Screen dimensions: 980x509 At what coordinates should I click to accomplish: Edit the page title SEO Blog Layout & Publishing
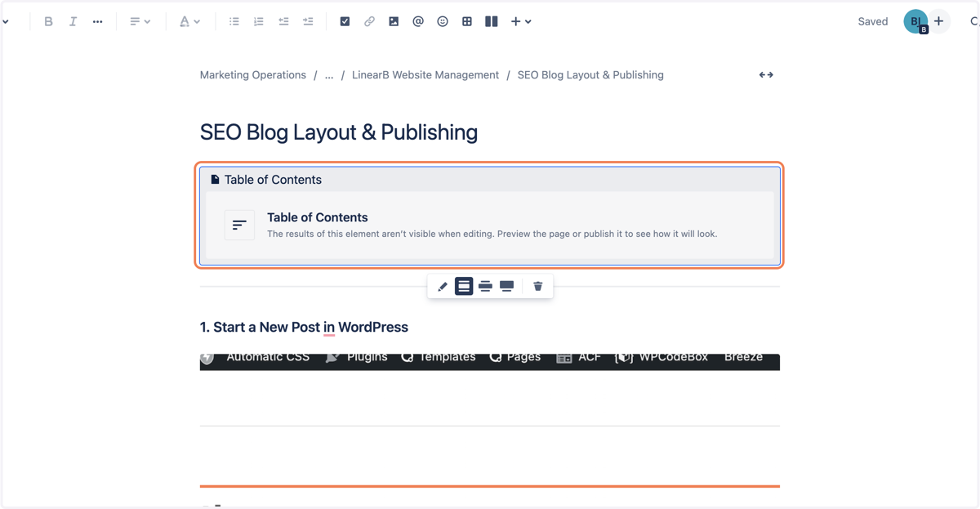339,132
